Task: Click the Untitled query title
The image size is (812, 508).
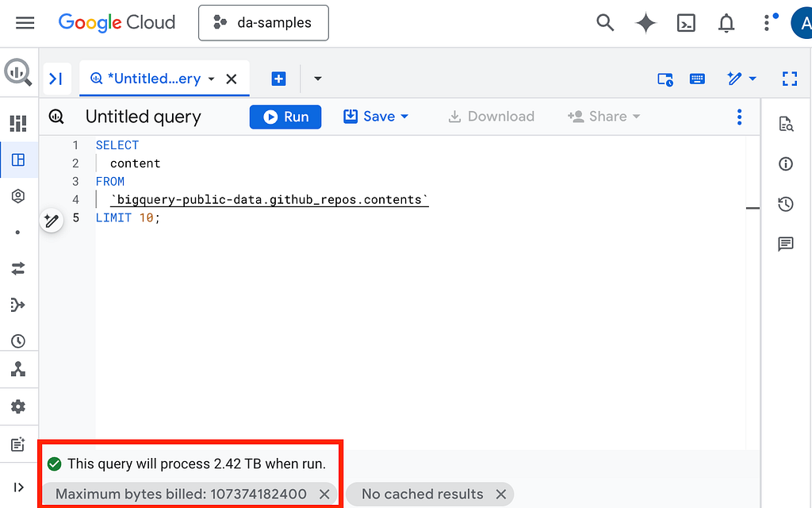Action: tap(144, 117)
